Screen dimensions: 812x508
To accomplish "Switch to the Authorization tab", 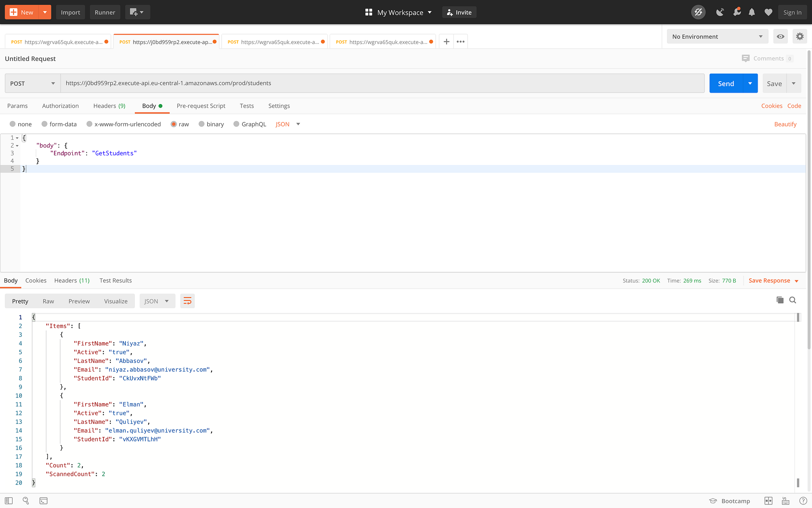I will click(60, 106).
